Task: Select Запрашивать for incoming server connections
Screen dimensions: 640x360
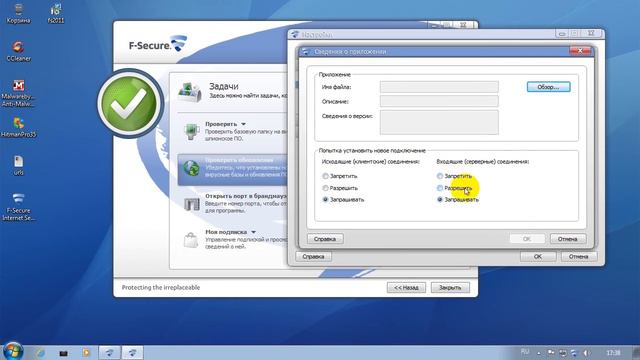Action: (458, 200)
